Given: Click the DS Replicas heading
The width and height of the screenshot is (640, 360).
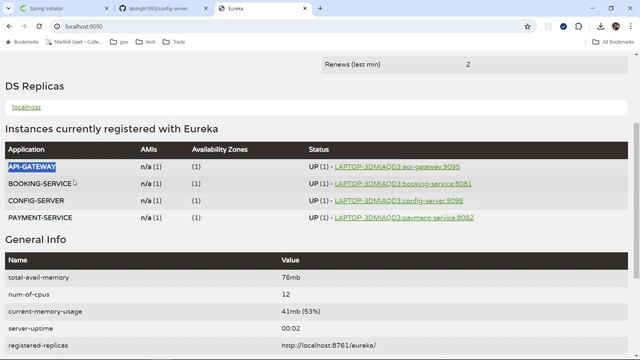Looking at the screenshot, I should (34, 87).
